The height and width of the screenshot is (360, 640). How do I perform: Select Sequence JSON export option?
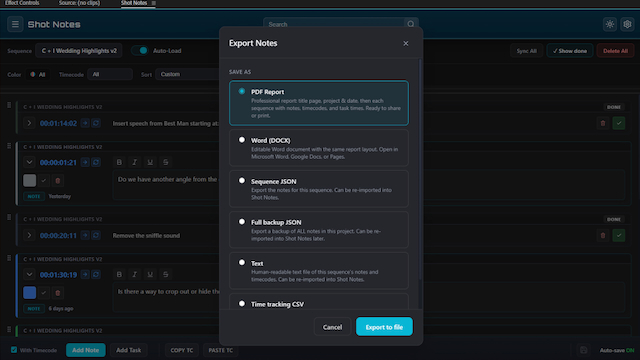coord(319,189)
